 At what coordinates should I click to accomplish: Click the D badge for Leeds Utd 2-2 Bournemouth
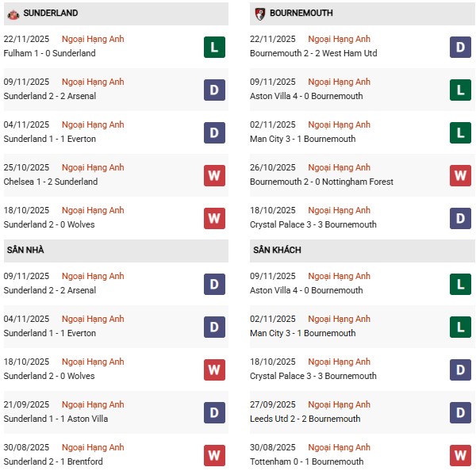[460, 412]
